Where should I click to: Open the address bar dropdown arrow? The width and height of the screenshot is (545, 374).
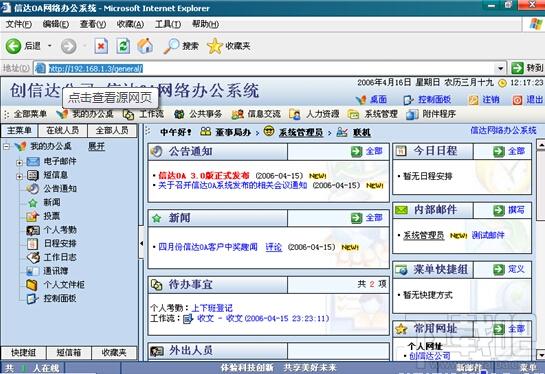(x=500, y=68)
